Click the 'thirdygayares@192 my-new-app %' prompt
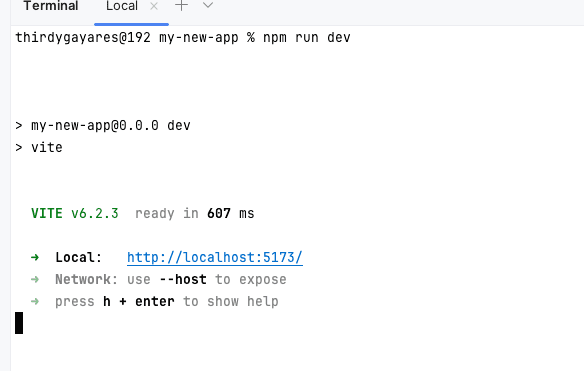Viewport: 584px width, 371px height. point(135,38)
